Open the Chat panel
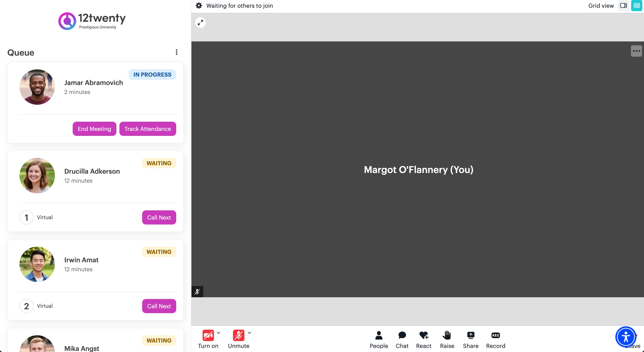This screenshot has height=352, width=644. 402,340
